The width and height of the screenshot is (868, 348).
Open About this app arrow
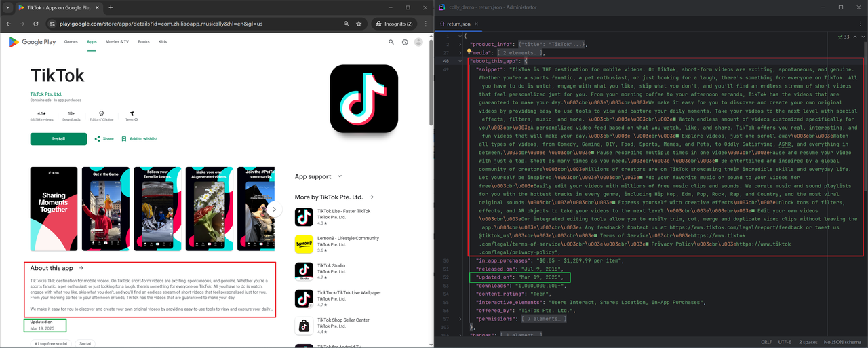pos(81,268)
